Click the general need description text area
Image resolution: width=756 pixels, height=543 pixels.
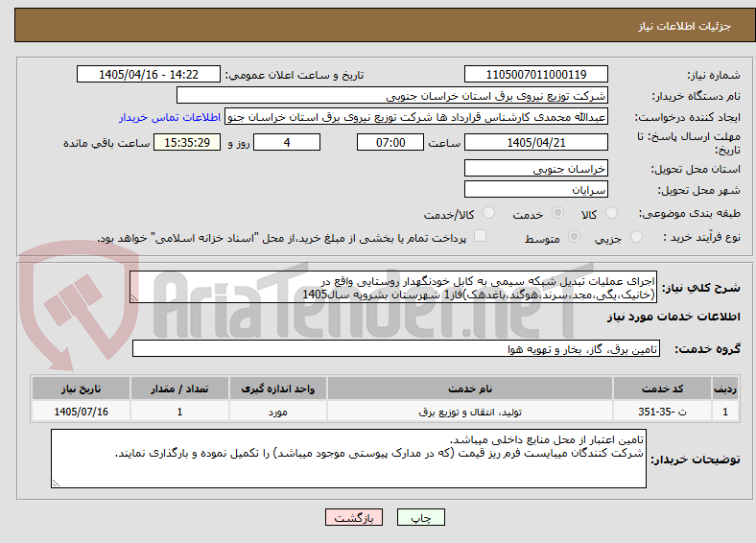(x=393, y=287)
